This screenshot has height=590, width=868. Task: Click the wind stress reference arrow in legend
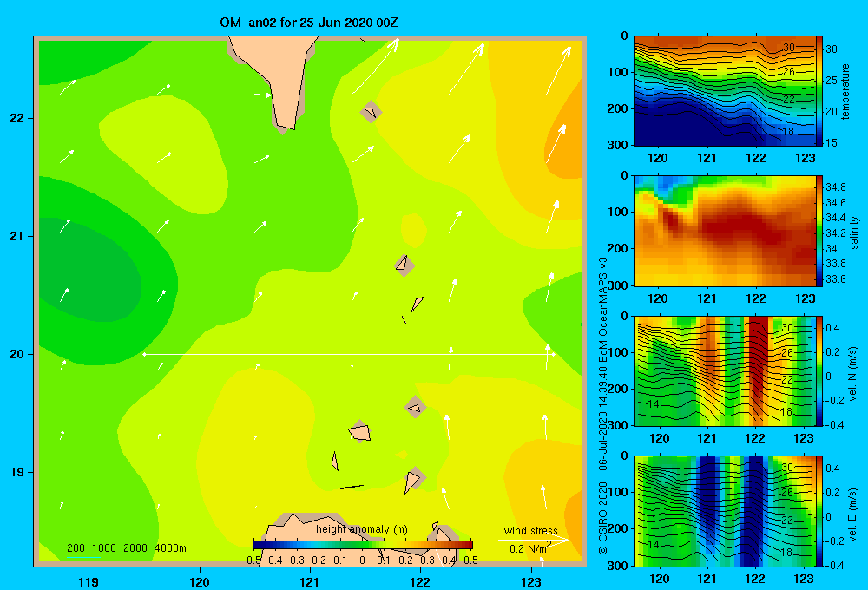click(x=534, y=539)
